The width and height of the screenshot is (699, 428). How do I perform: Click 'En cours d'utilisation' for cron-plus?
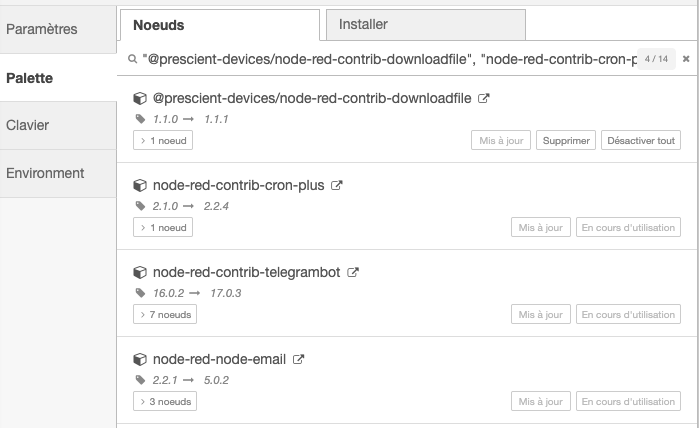(x=629, y=227)
